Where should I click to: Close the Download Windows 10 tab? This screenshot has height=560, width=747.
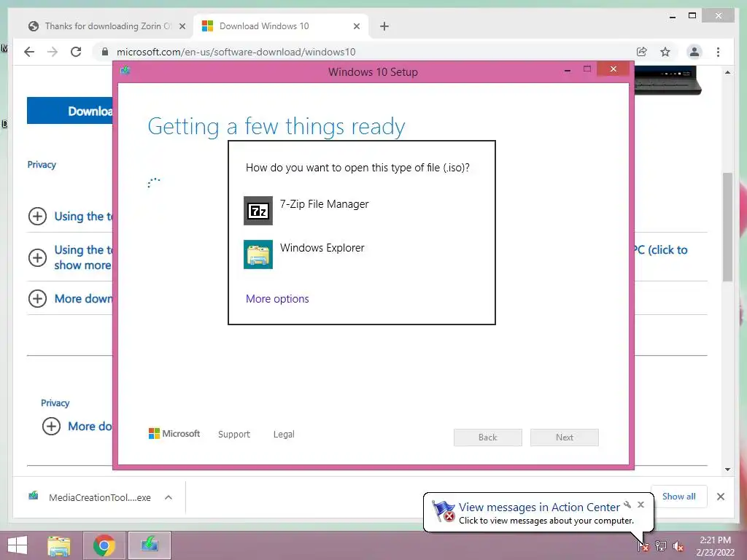356,26
